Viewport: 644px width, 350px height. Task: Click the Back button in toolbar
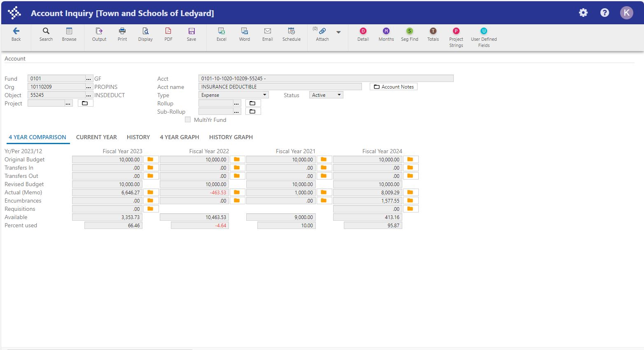coord(16,34)
